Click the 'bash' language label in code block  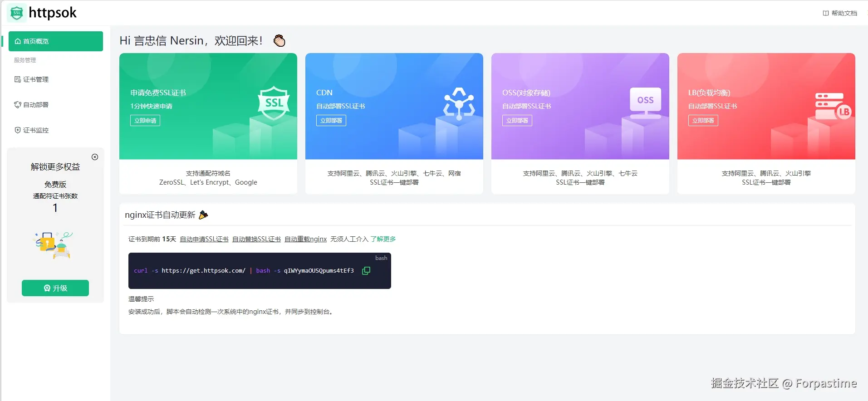click(381, 258)
